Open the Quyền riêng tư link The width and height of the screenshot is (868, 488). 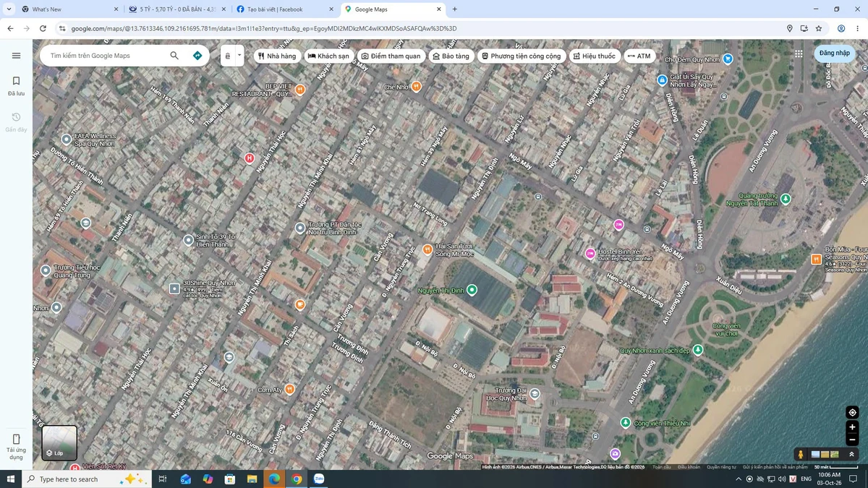point(721,467)
